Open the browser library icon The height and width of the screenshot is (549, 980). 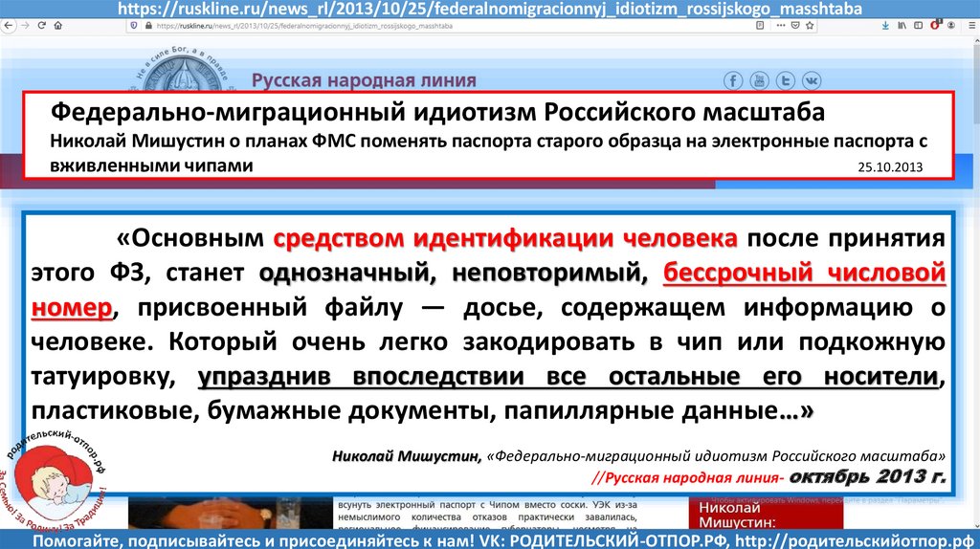(x=902, y=26)
